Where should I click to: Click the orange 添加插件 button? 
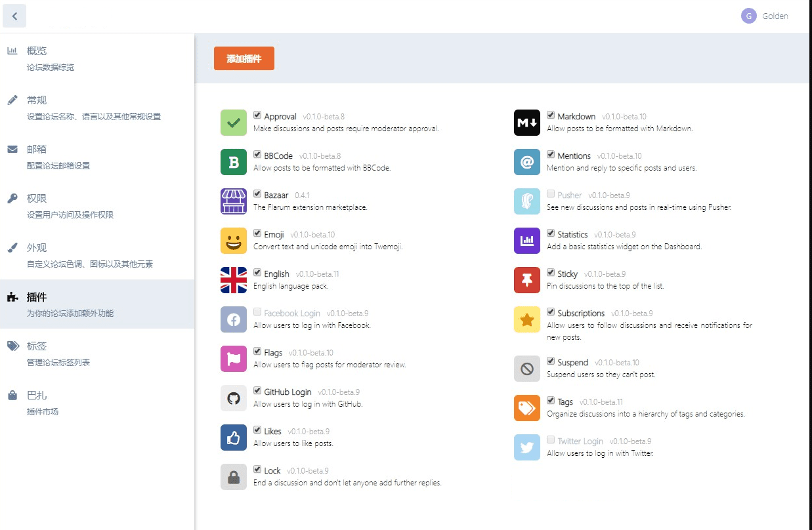[x=244, y=58]
